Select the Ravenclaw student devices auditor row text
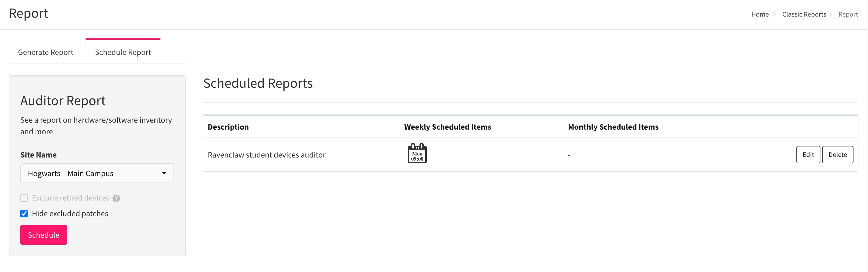 coord(267,155)
